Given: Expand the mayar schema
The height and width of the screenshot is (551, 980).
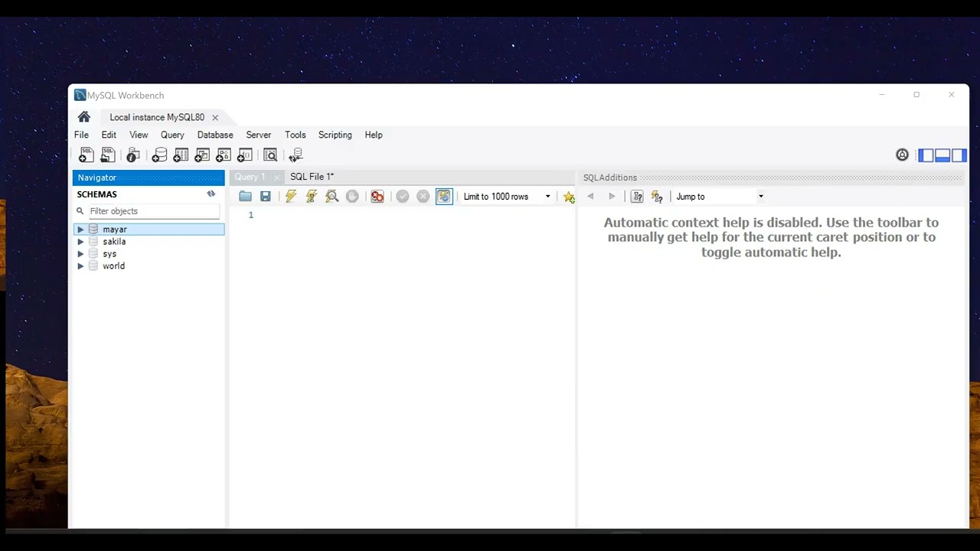Looking at the screenshot, I should [80, 230].
